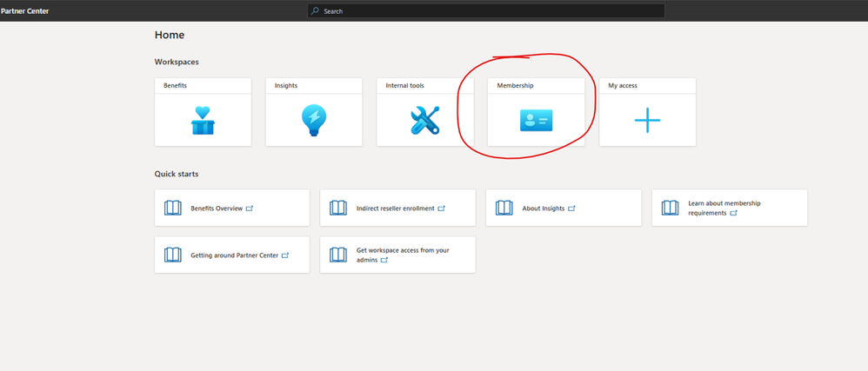868x371 pixels.
Task: Open the Benefits gift box icon
Action: tap(203, 121)
